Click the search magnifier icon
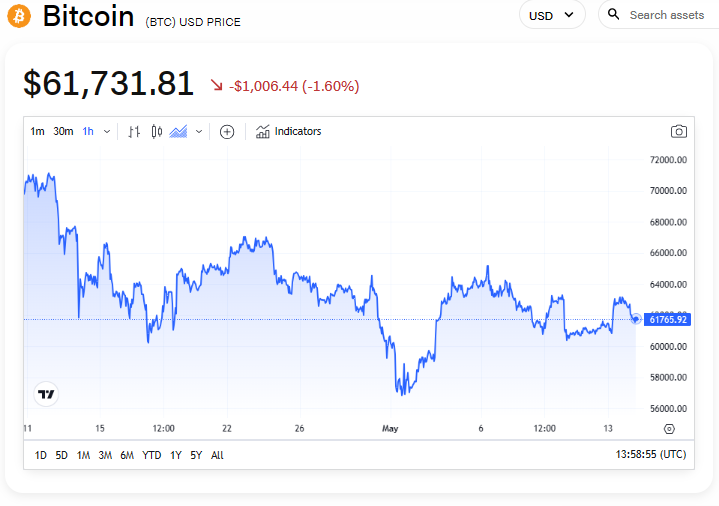Viewport: 719px width, 506px height. click(615, 15)
